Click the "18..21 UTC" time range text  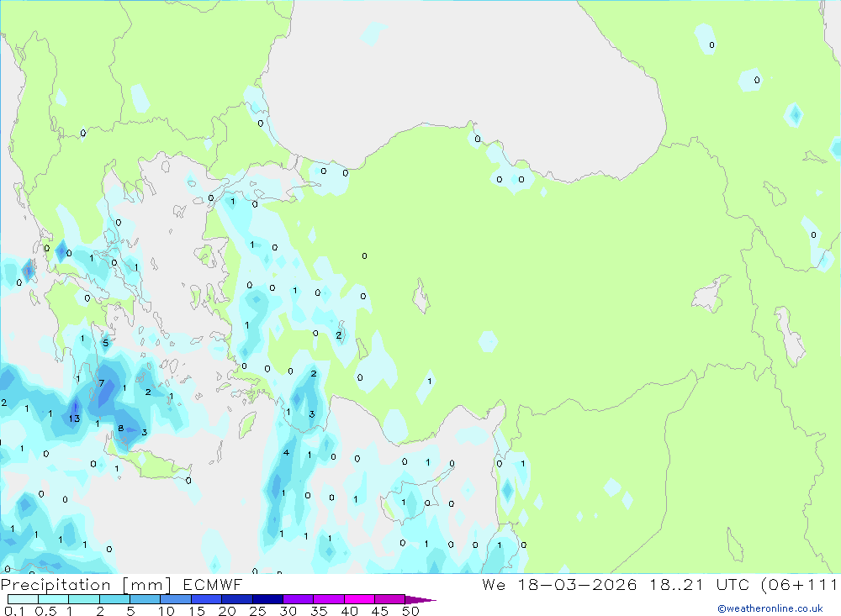click(698, 585)
